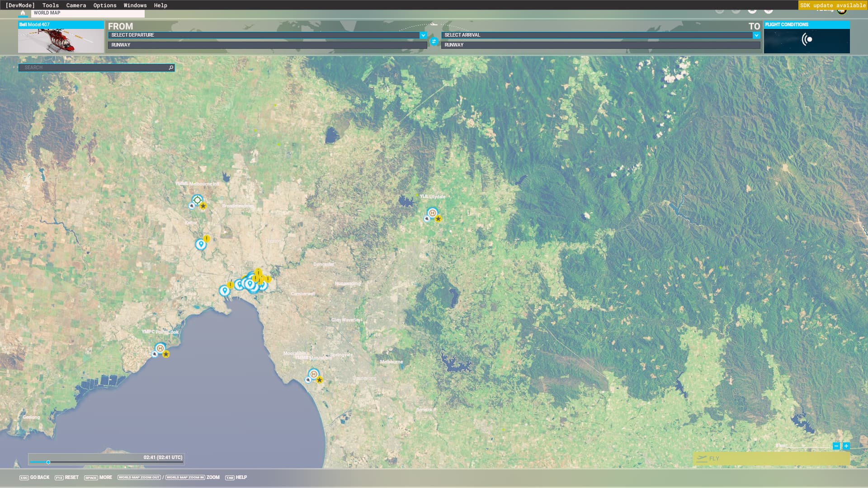Expand the Select Arrival dropdown
868x488 pixels.
pos(756,35)
